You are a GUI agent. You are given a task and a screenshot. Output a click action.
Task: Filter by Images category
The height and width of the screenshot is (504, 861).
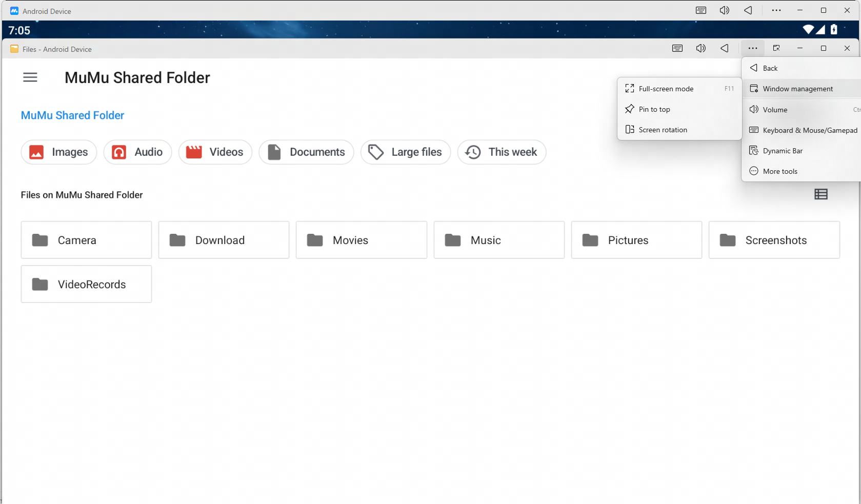59,152
